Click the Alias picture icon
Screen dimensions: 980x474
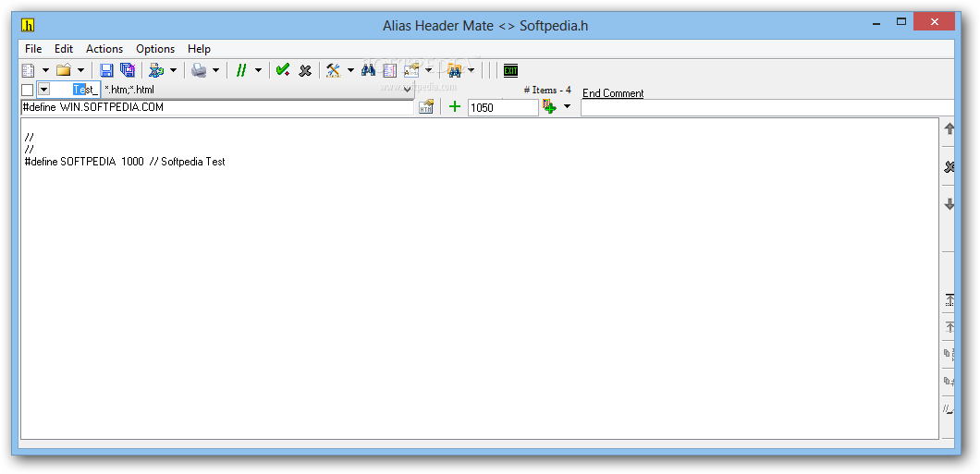click(x=411, y=70)
